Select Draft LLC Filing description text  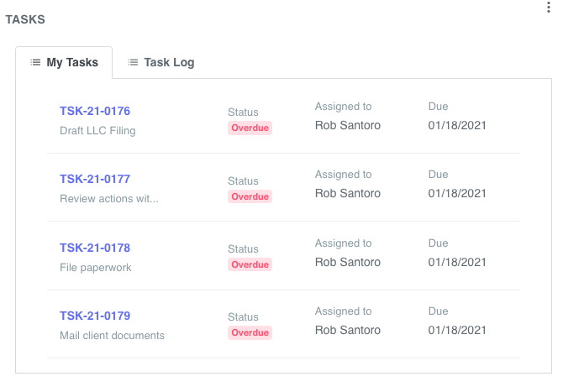tap(97, 131)
